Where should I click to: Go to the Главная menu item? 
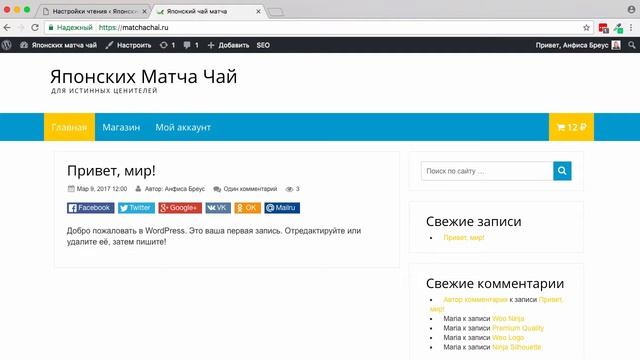point(69,127)
